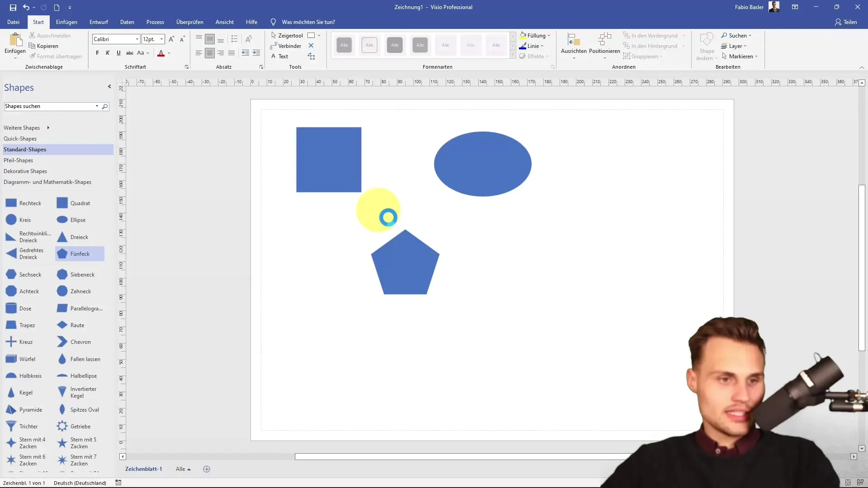Click the Einfügen paste icon
The height and width of the screenshot is (488, 868).
[15, 40]
